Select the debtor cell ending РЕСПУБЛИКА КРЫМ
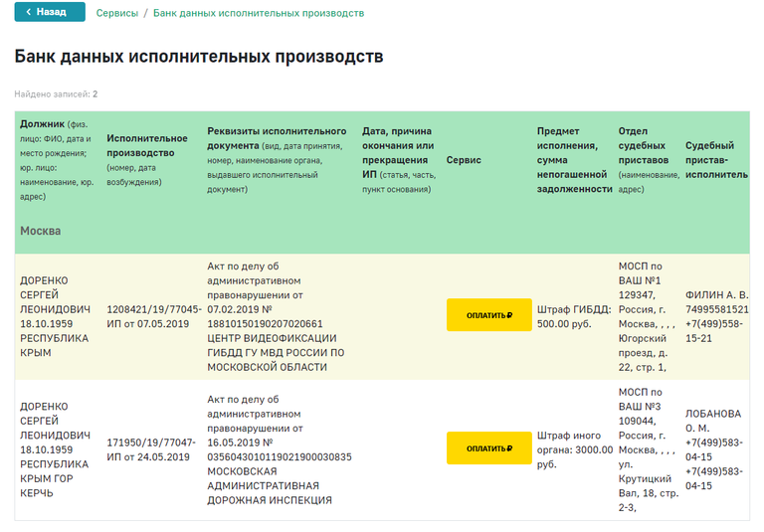The width and height of the screenshot is (764, 532). [55, 316]
